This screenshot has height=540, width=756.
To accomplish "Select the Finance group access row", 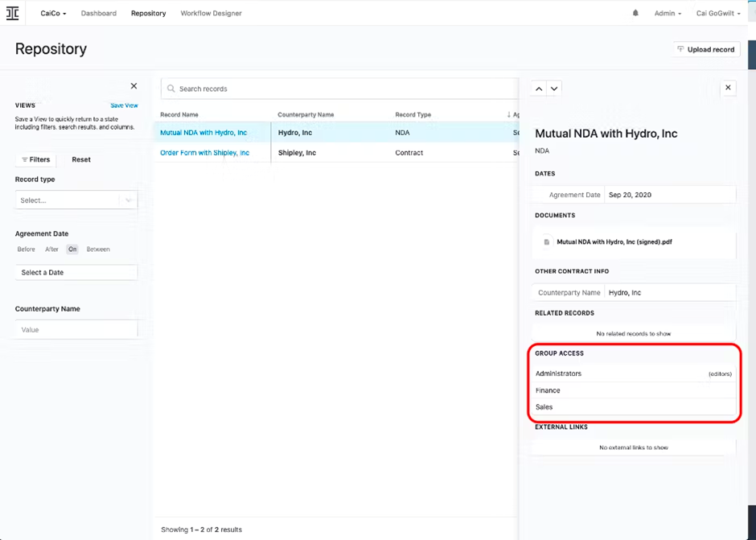I will pyautogui.click(x=634, y=390).
